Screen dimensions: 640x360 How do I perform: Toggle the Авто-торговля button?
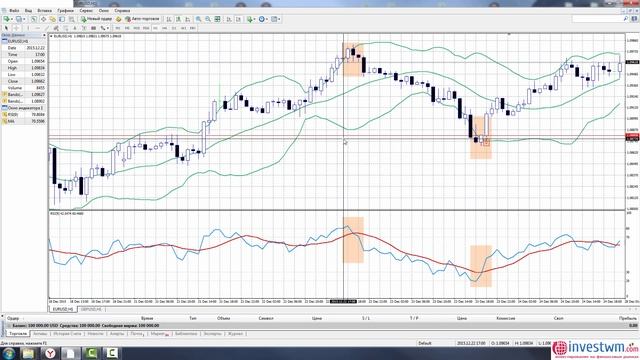click(x=142, y=19)
